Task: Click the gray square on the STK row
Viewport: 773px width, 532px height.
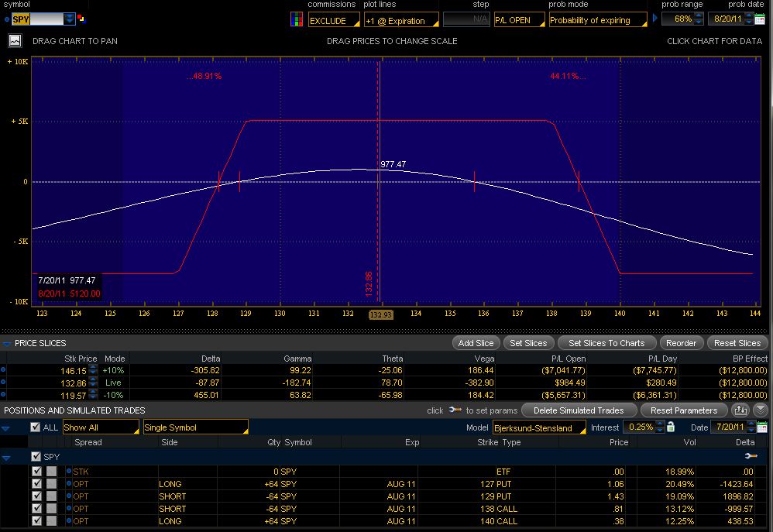Action: pos(51,472)
